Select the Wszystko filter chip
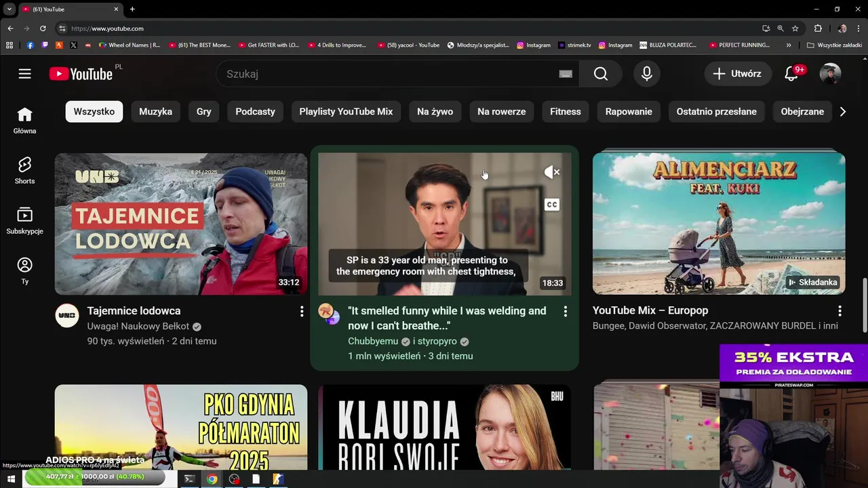The image size is (868, 488). [94, 112]
